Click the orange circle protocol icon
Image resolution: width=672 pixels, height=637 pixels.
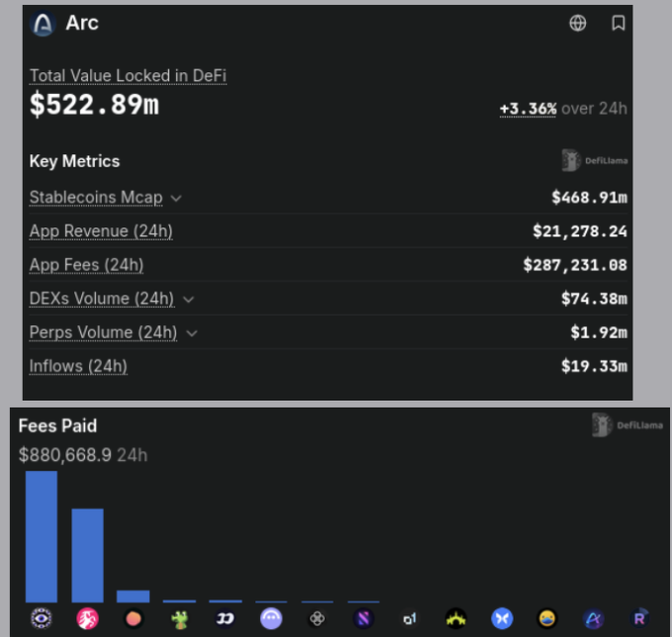click(x=133, y=618)
